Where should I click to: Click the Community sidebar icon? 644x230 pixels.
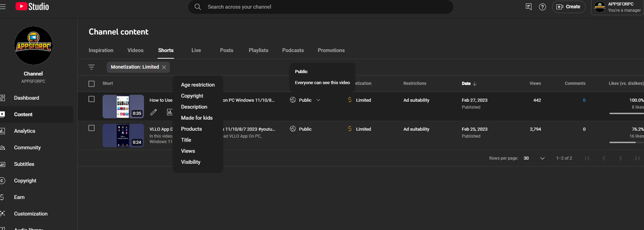pos(2,148)
